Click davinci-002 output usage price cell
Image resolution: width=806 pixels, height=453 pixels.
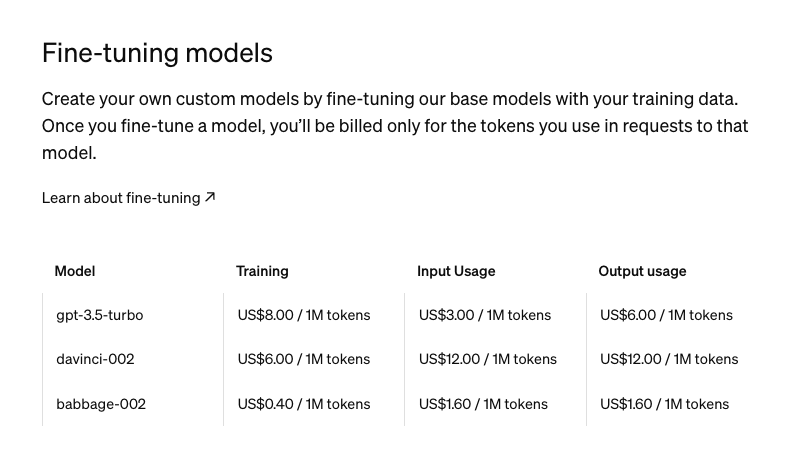pos(669,359)
